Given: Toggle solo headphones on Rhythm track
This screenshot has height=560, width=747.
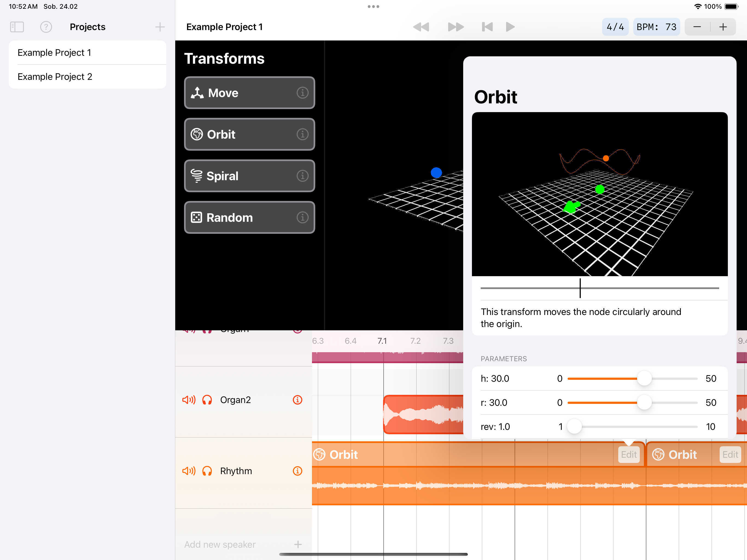Looking at the screenshot, I should 207,471.
